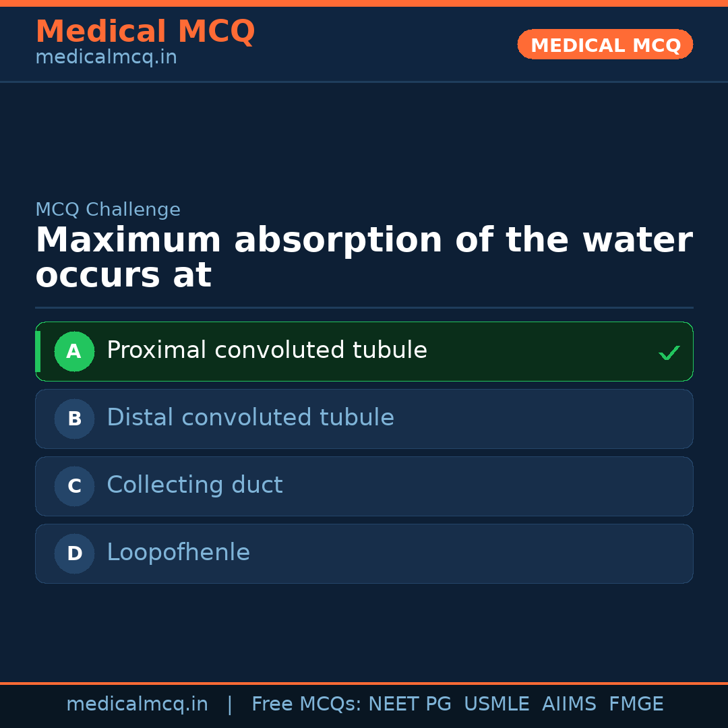Pick the D letter circle
728x728 pixels.
click(74, 553)
